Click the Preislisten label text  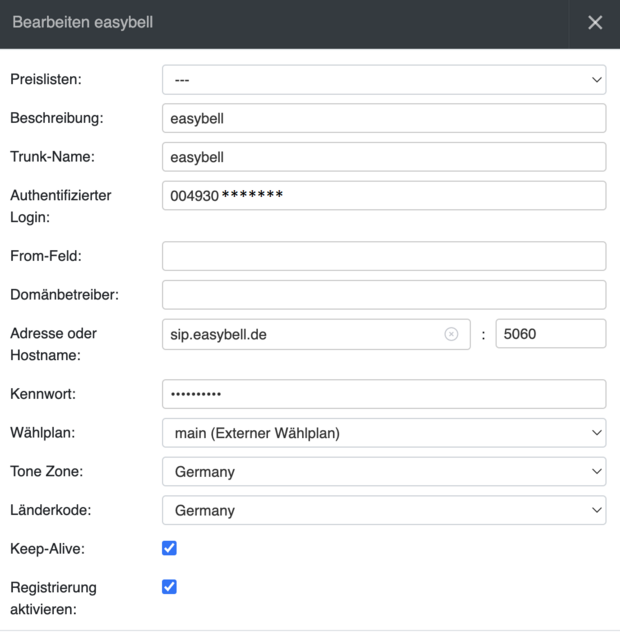point(46,79)
